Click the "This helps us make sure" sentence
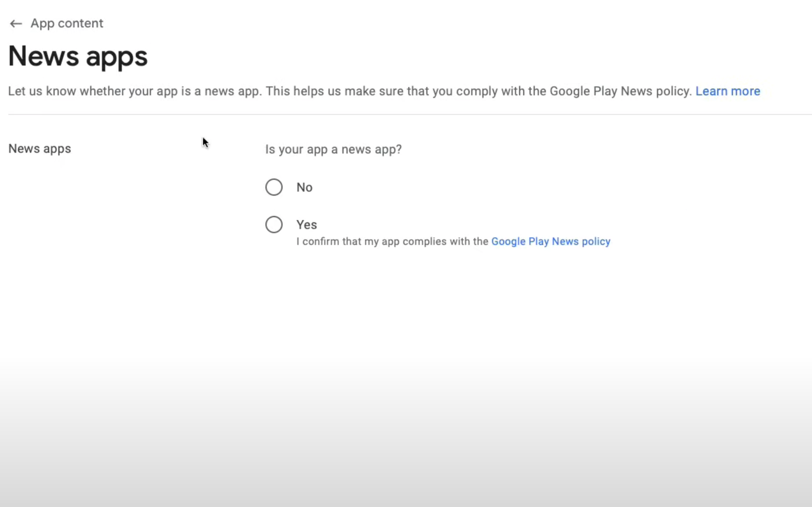The height and width of the screenshot is (507, 812). tap(478, 91)
